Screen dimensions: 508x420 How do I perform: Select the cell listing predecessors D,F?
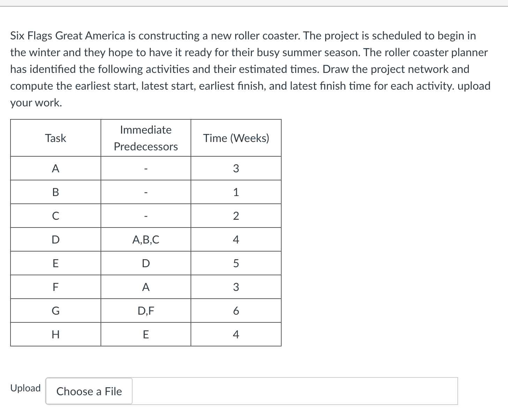[145, 311]
